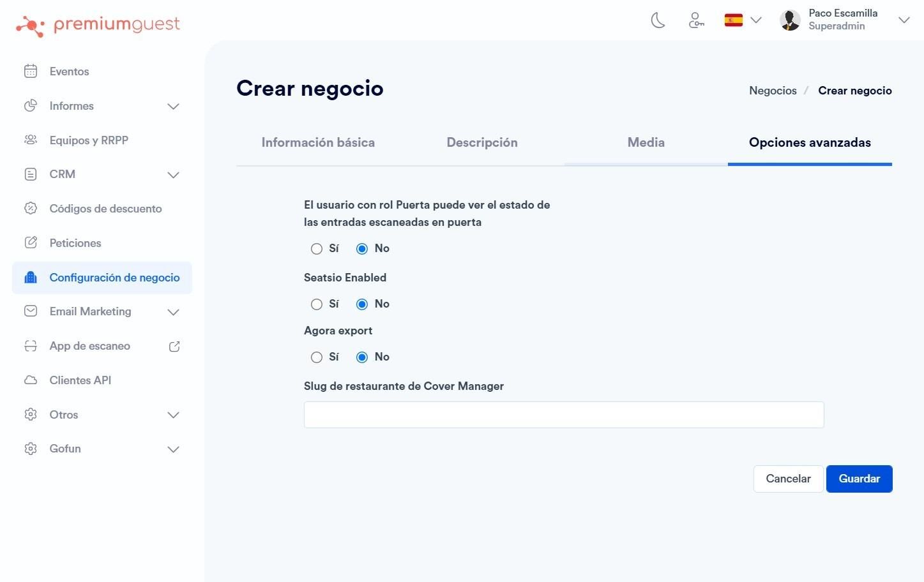The width and height of the screenshot is (924, 582).
Task: Click the Guardar button
Action: click(860, 479)
